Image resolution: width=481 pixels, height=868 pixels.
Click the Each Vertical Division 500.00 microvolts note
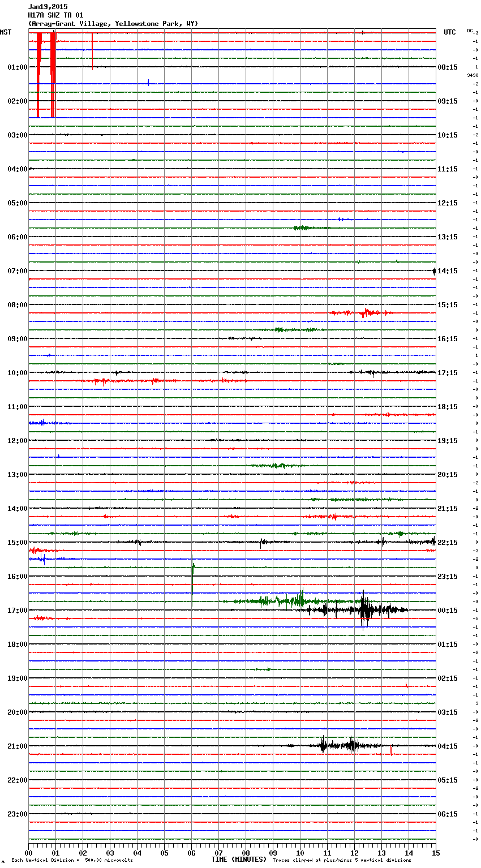[x=72, y=861]
